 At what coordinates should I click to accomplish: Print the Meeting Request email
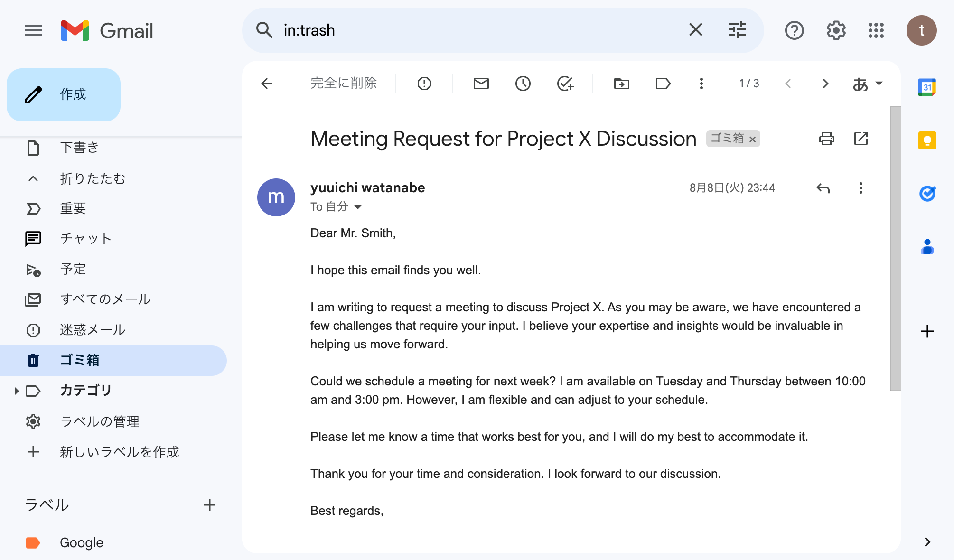[826, 139]
